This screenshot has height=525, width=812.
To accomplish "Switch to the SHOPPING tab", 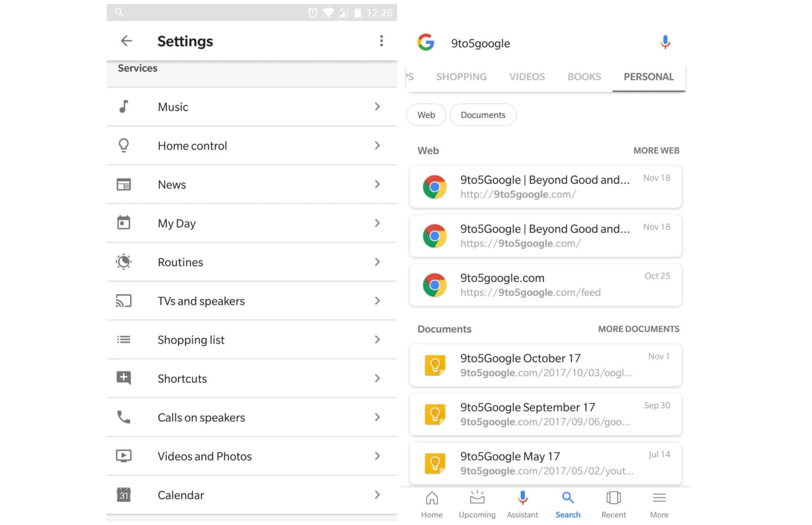I will (x=461, y=77).
